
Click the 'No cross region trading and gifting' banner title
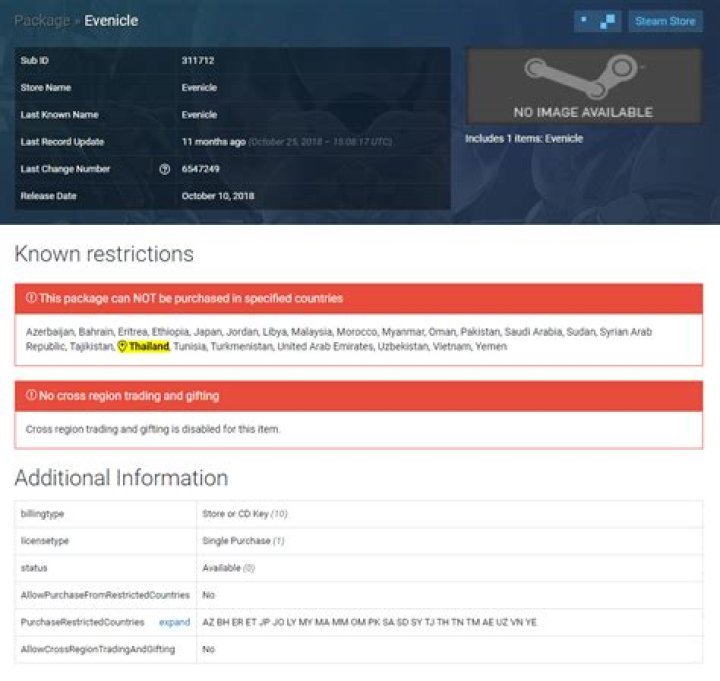129,396
